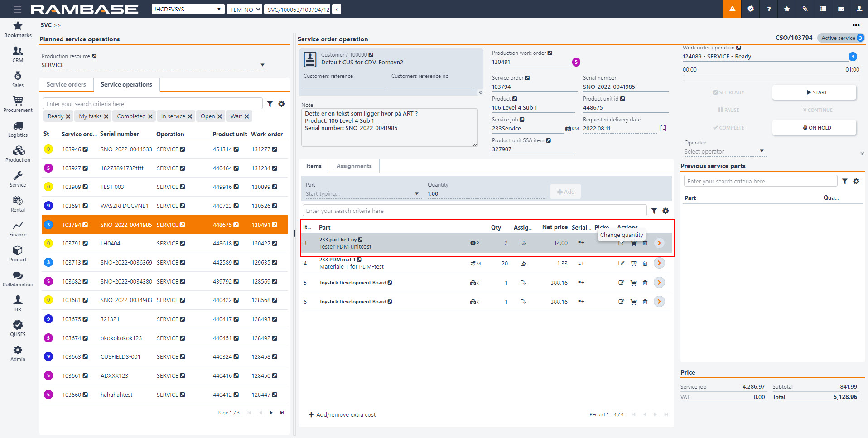Switch to the Service orders tab
Viewport: 868px width, 438px height.
coord(66,85)
